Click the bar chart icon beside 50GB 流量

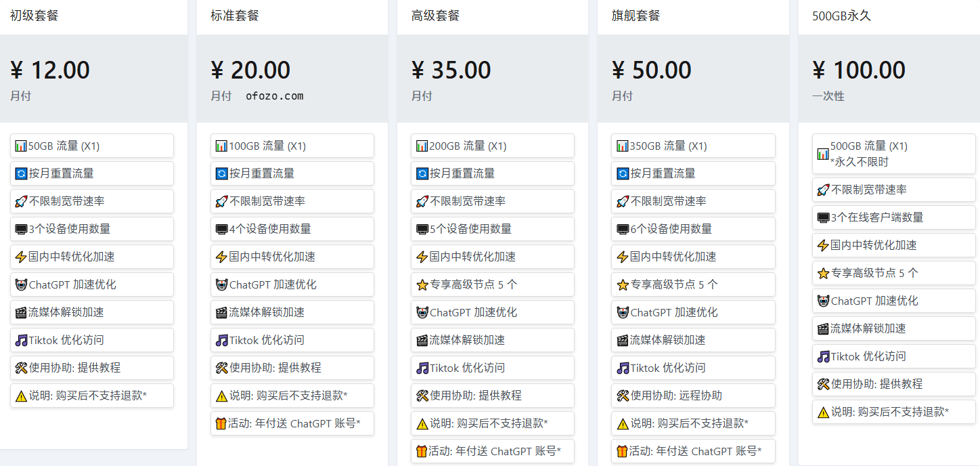coord(21,146)
